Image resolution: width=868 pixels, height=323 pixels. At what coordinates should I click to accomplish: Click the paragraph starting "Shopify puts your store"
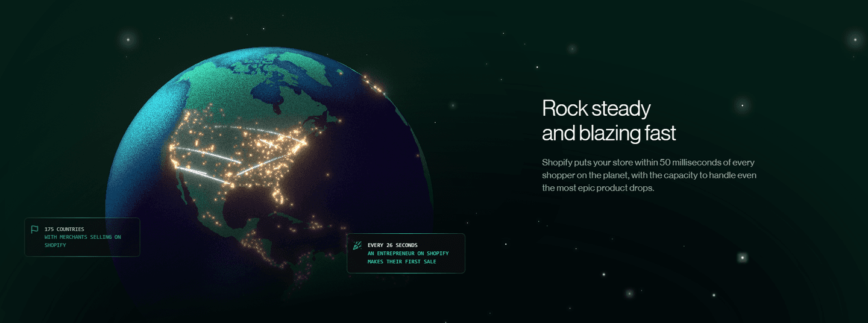(x=649, y=175)
